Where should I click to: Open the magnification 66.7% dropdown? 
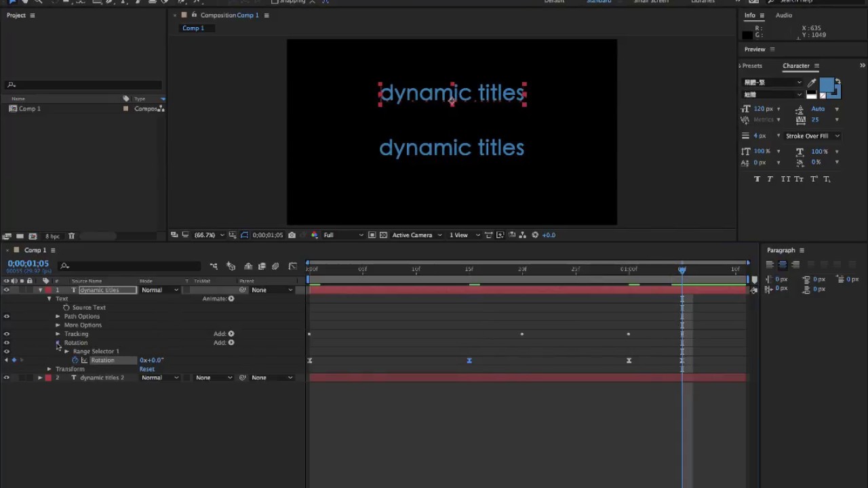coord(209,235)
